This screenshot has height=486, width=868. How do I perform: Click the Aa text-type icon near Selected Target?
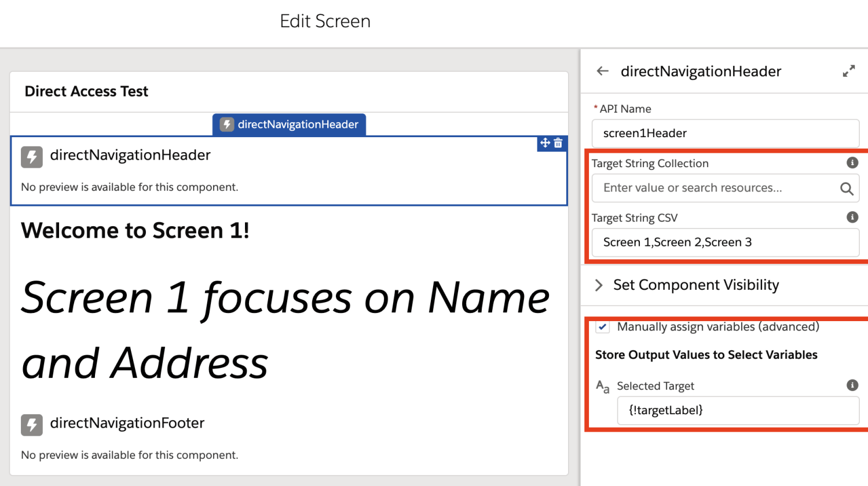602,387
